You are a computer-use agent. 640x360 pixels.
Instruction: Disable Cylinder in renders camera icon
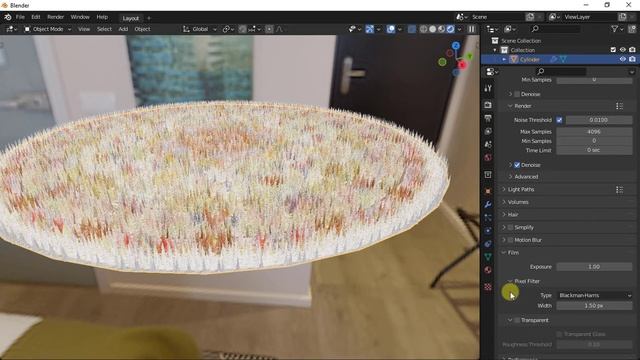tap(632, 59)
